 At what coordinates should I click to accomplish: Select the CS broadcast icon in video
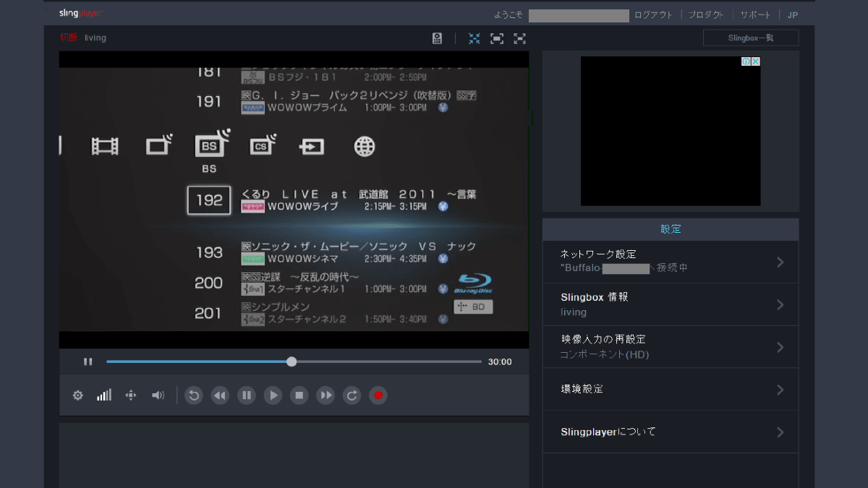click(263, 146)
